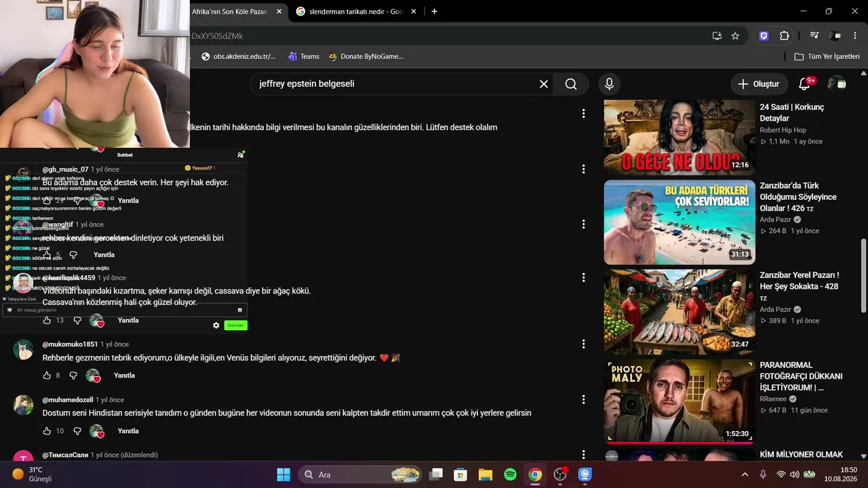This screenshot has height=488, width=868.
Task: Open Spotify from the taskbar
Action: point(510,474)
